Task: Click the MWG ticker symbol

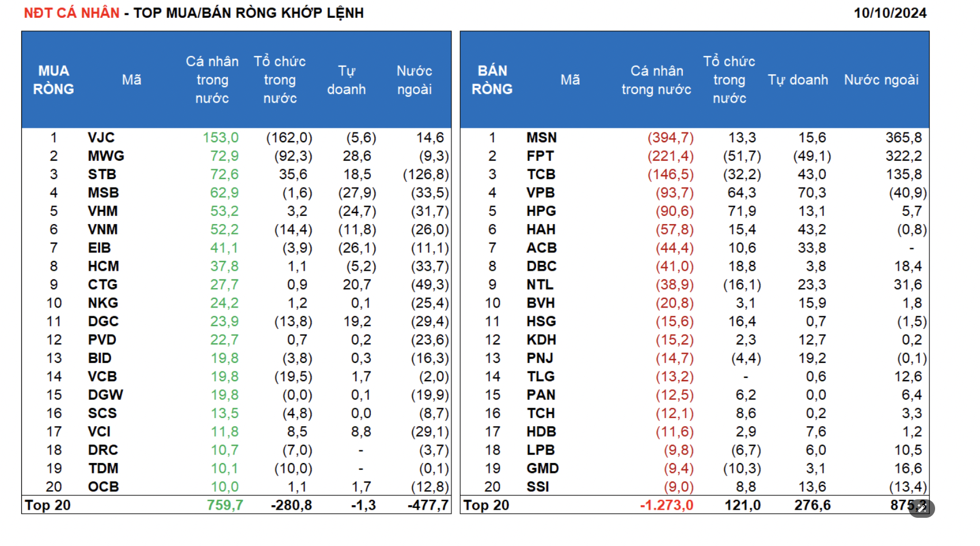Action: pyautogui.click(x=106, y=156)
